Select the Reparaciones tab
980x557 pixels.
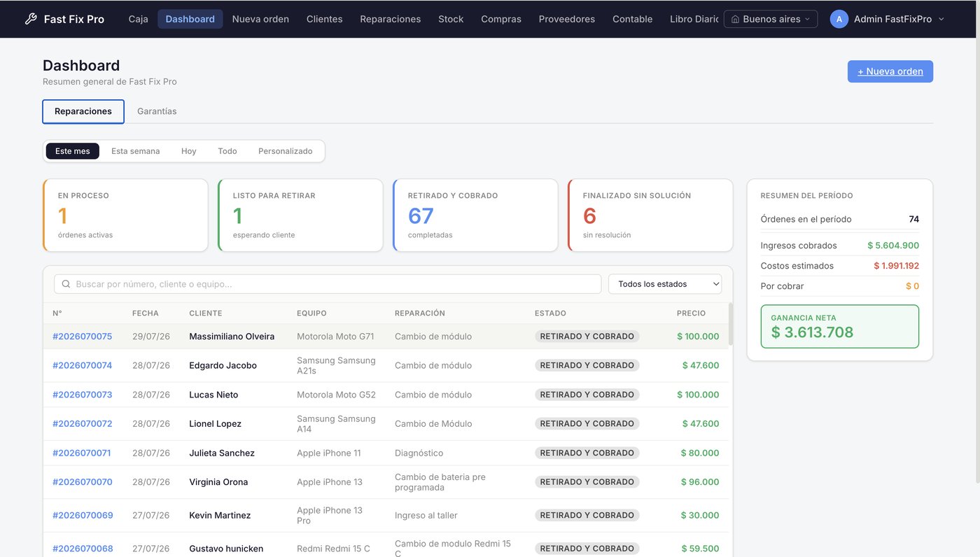[x=83, y=111]
